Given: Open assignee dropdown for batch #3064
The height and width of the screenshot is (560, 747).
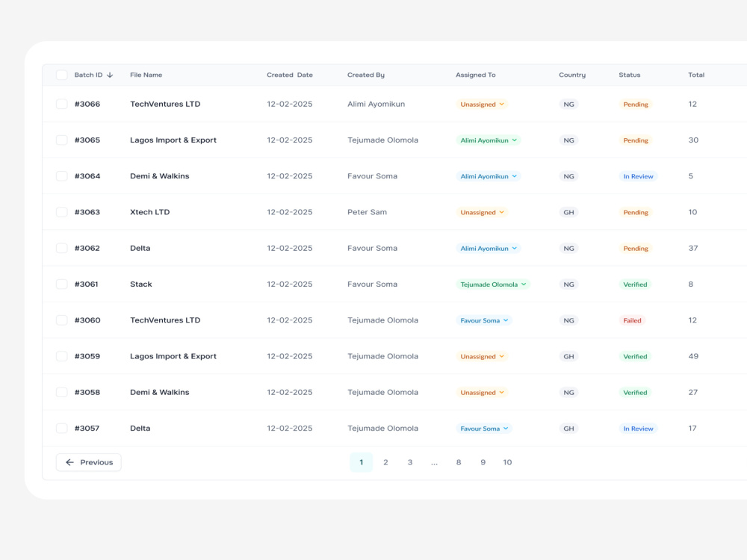Looking at the screenshot, I should [489, 176].
